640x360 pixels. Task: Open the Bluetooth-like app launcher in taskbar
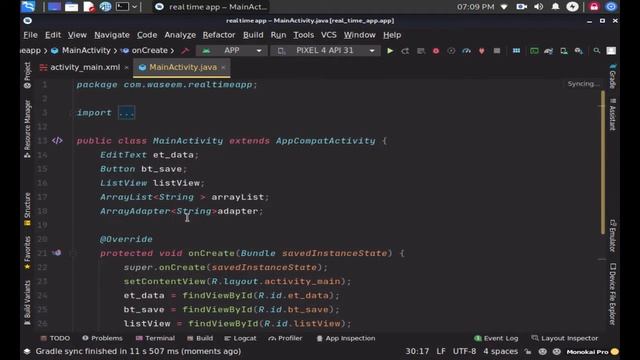pyautogui.click(x=28, y=7)
